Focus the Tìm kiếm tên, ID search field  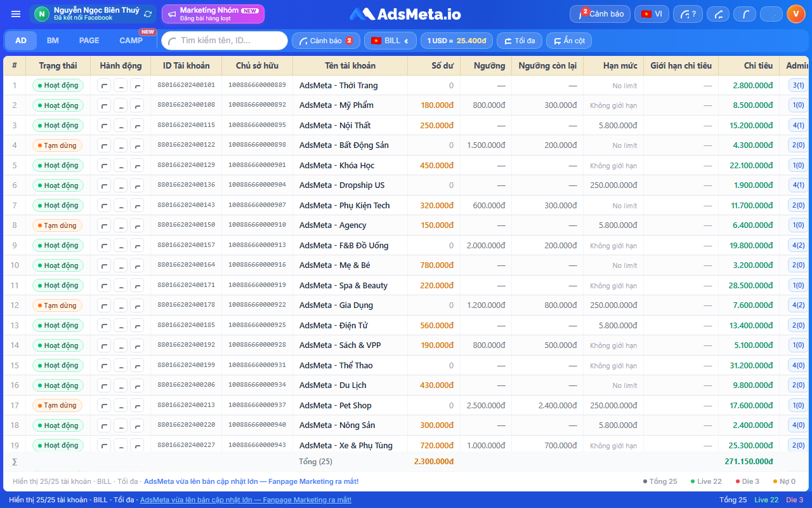(x=225, y=41)
